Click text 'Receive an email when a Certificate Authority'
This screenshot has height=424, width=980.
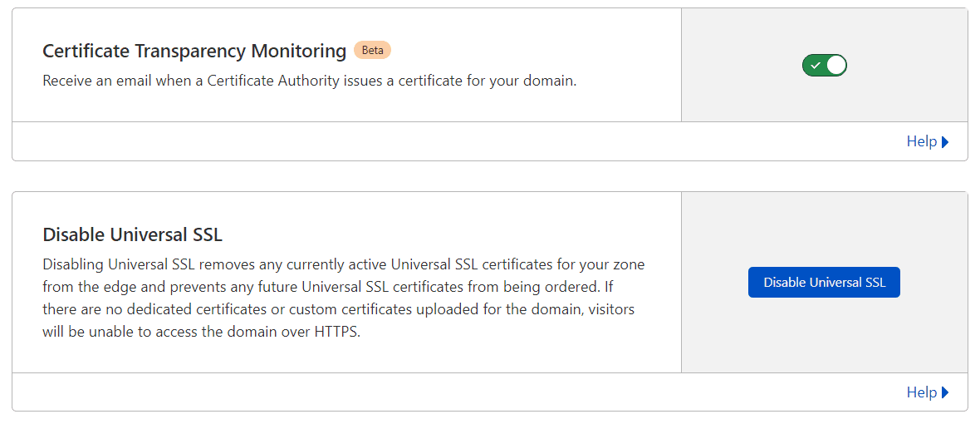point(191,81)
